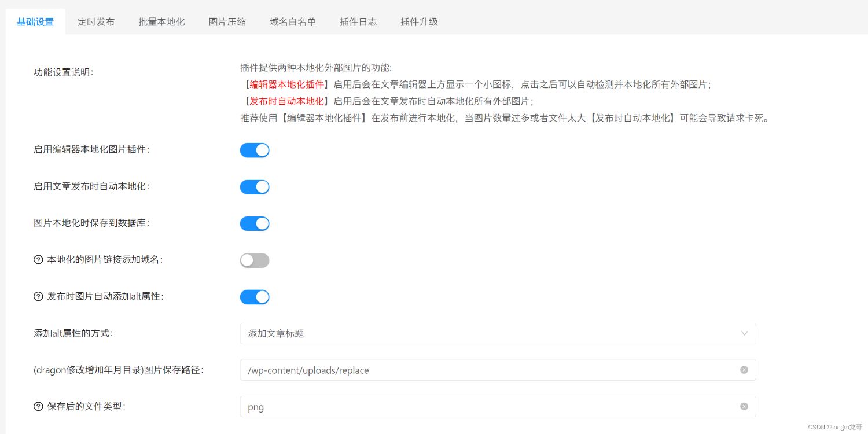Switch to the 定时发布 tab
Screen dimensions: 868x434
click(96, 20)
